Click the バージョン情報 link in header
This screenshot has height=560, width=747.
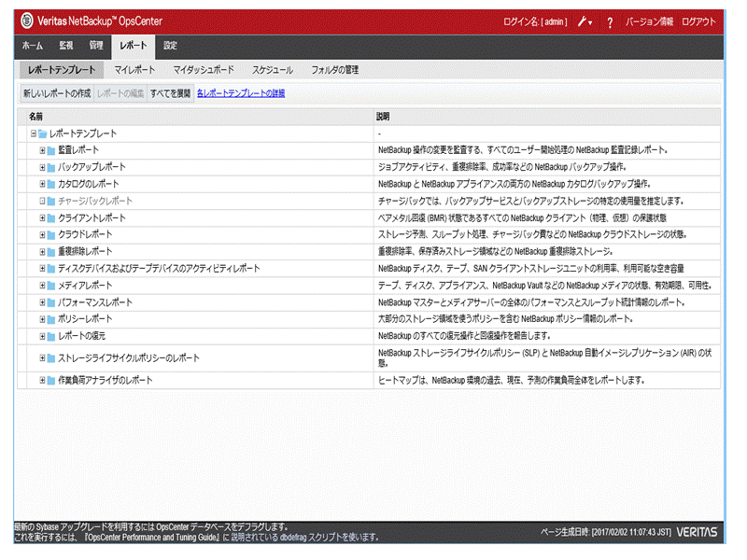649,21
